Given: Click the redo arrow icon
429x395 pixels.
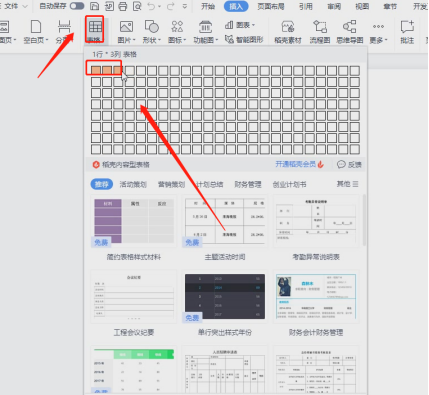Looking at the screenshot, I should 171,6.
